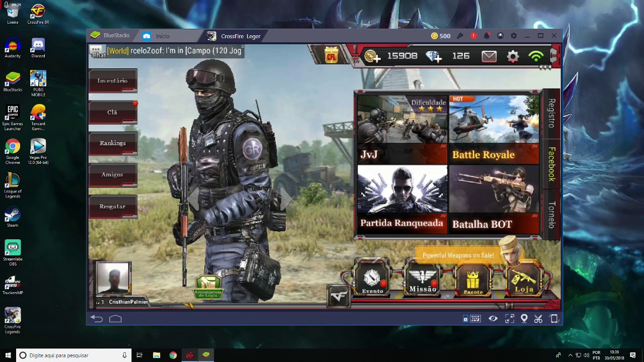Image resolution: width=644 pixels, height=362 pixels.
Task: Open the Evento icon
Action: pos(373,278)
